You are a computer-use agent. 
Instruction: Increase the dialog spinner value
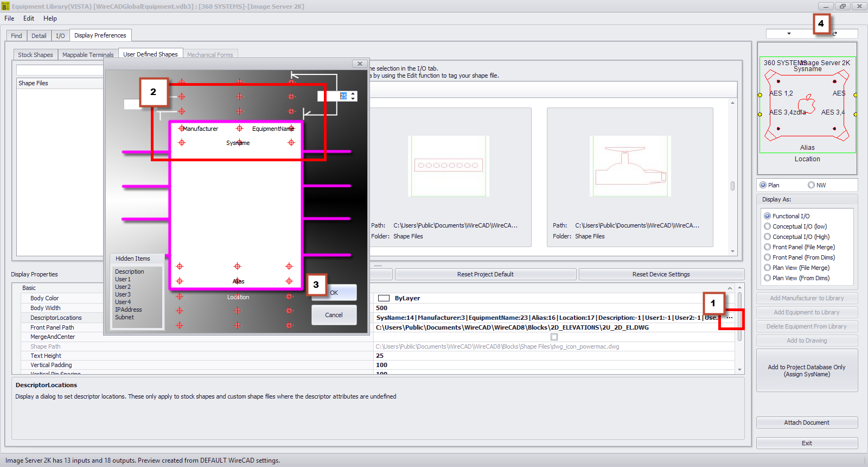click(x=353, y=93)
